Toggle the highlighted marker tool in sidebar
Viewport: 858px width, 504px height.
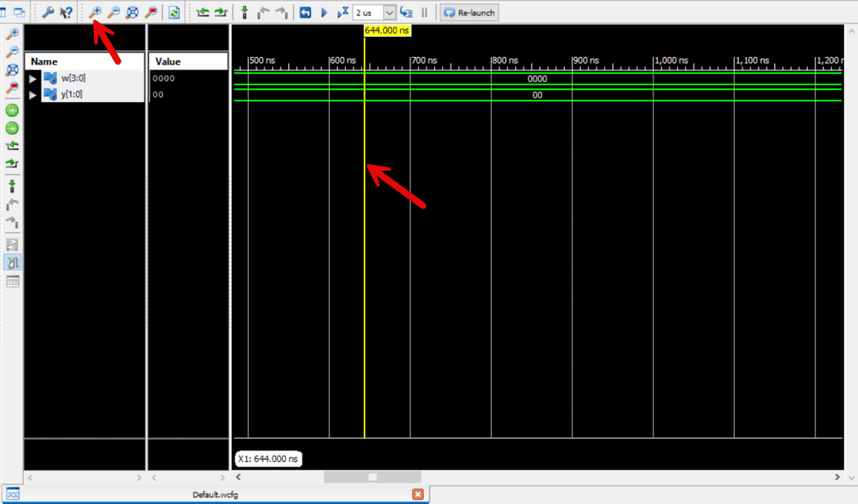click(x=13, y=262)
